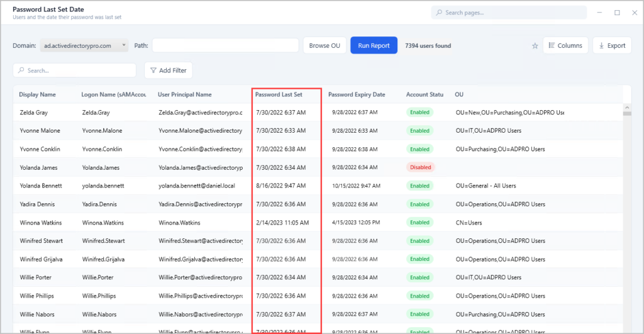
Task: Click the download arrow icon on Export
Action: click(x=601, y=45)
